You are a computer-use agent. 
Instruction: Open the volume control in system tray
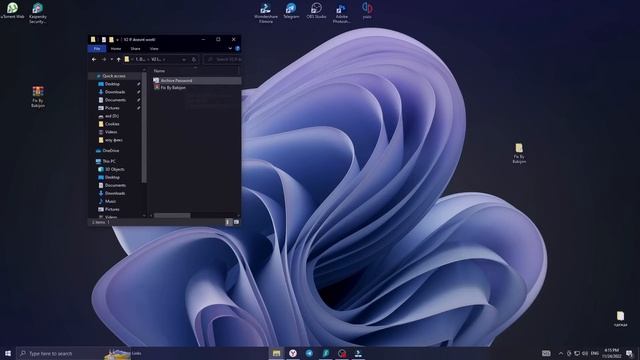coord(584,353)
